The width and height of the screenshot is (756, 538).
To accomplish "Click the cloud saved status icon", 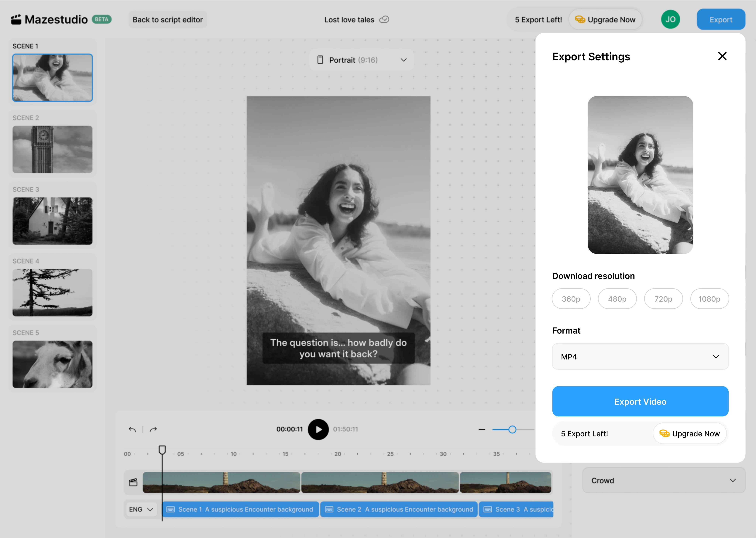I will (384, 19).
